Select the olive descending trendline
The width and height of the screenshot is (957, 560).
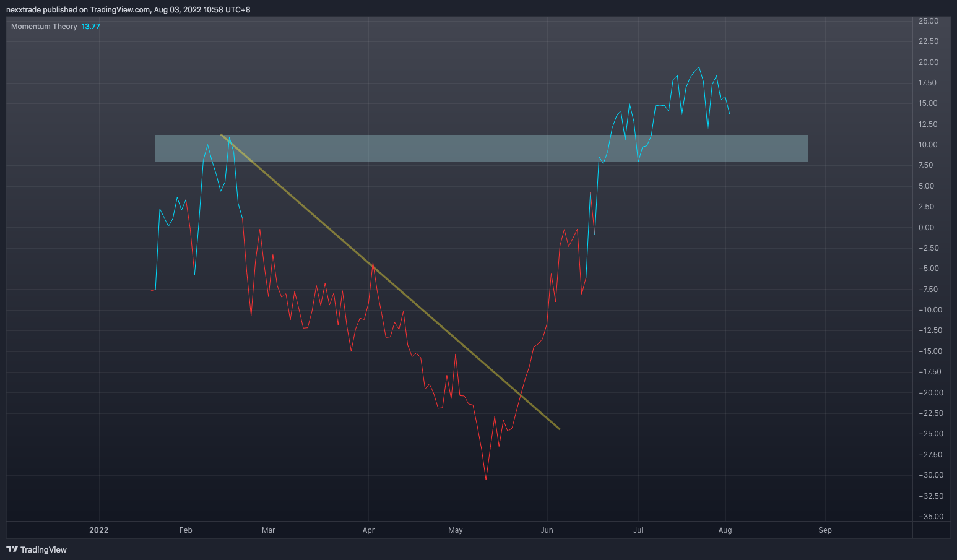(390, 282)
